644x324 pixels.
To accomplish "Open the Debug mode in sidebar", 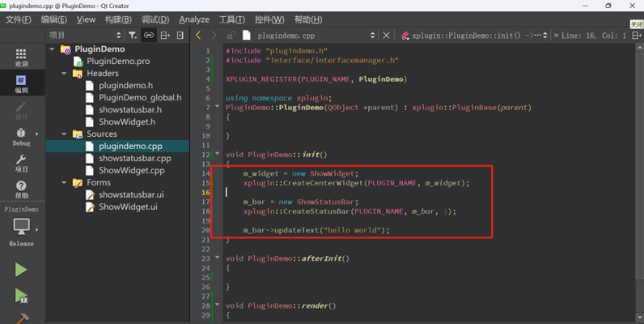I will click(x=21, y=136).
